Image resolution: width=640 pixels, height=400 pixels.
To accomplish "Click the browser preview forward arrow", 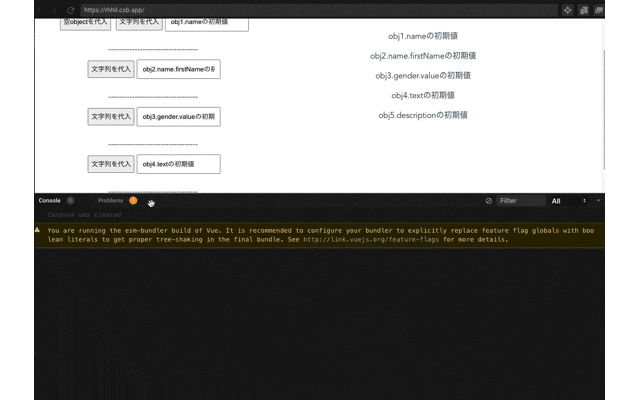I will (x=54, y=10).
